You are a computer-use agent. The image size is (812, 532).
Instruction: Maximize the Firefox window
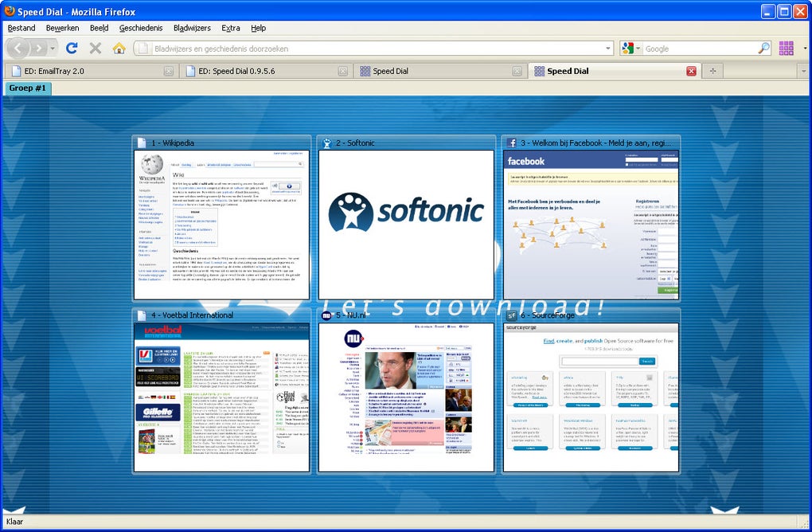(x=784, y=11)
